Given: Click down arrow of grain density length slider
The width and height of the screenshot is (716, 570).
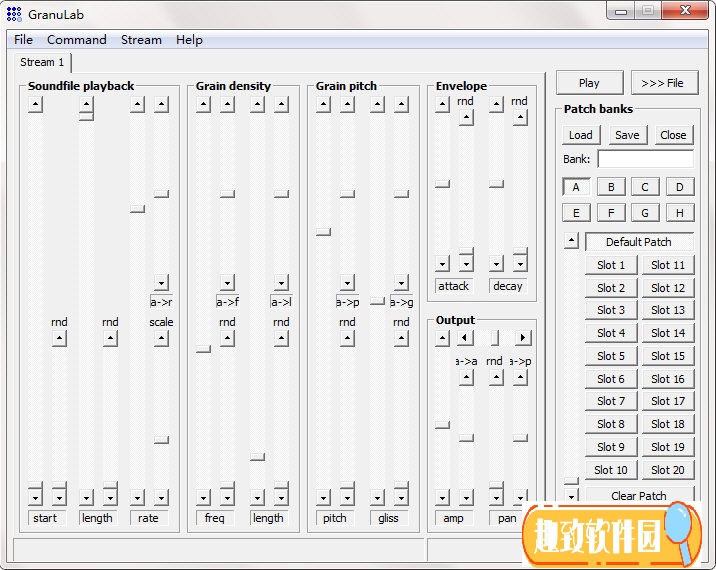Looking at the screenshot, I should [258, 497].
